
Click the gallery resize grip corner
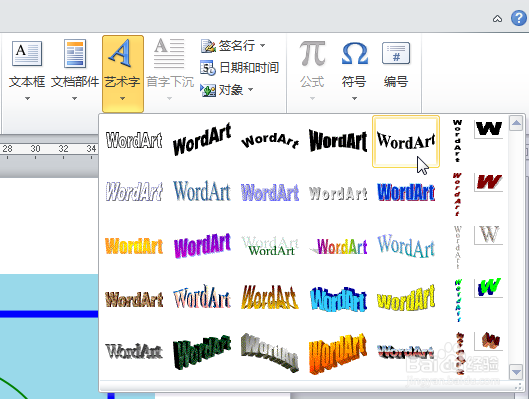[519, 387]
